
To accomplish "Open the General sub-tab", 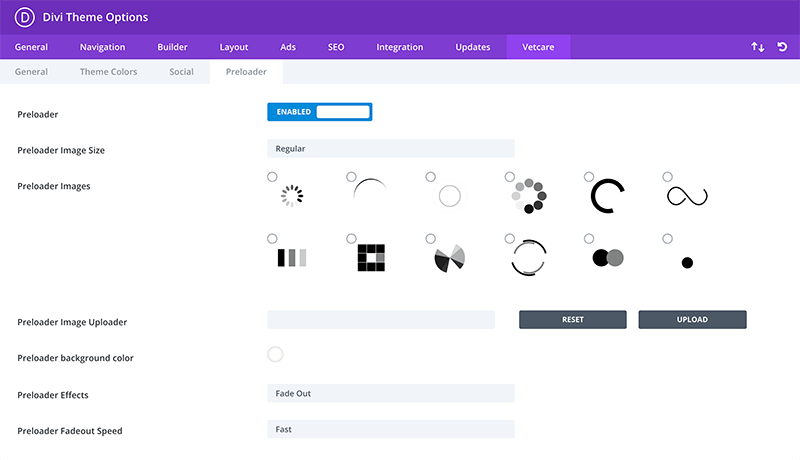I will [31, 72].
